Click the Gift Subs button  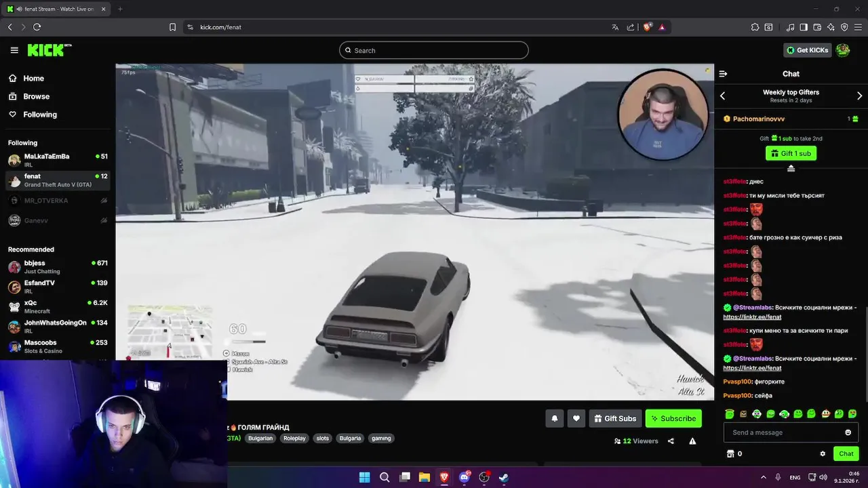point(615,419)
